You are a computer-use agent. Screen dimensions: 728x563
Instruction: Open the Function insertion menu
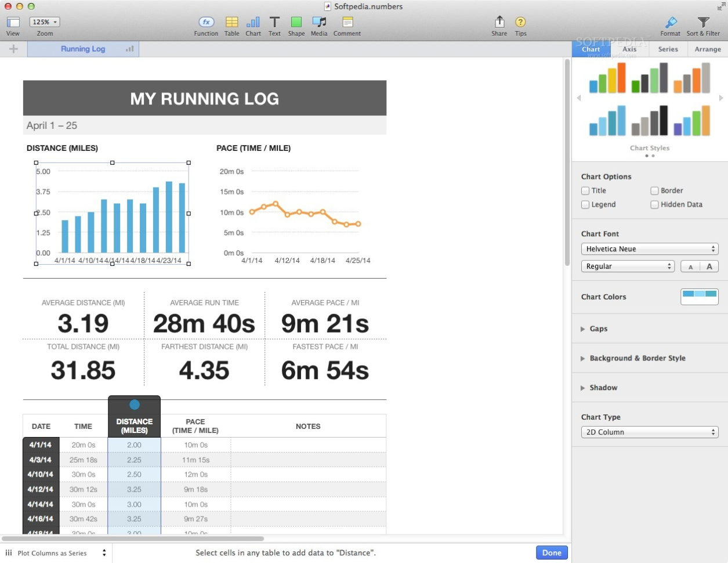tap(205, 23)
